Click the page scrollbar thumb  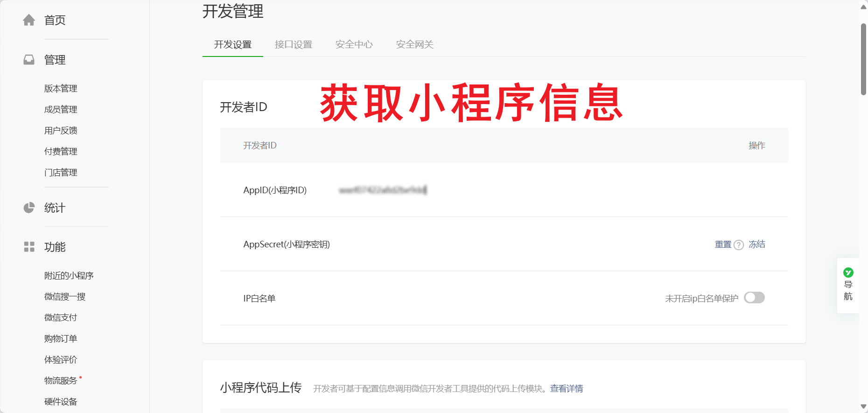point(863,59)
